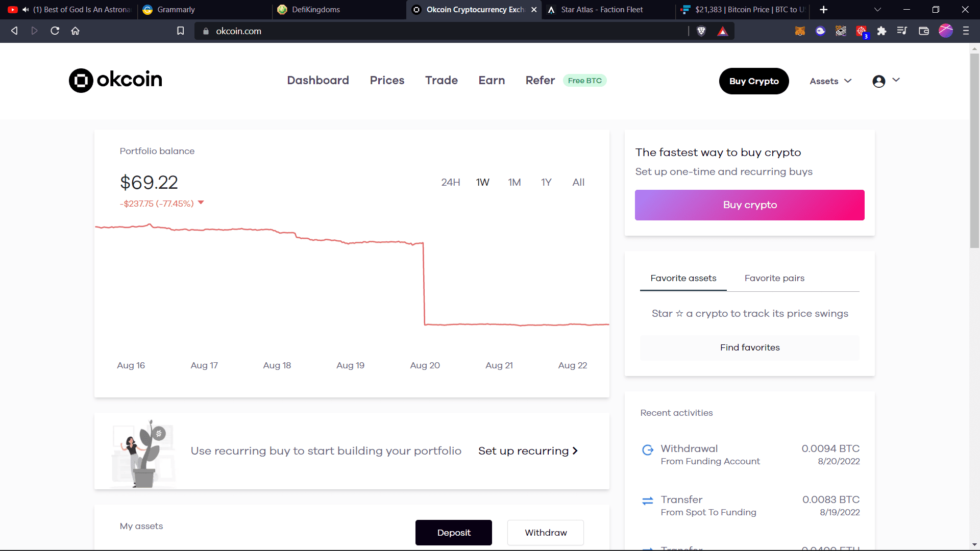
Task: Open the Okcoin account user icon
Action: [x=879, y=81]
